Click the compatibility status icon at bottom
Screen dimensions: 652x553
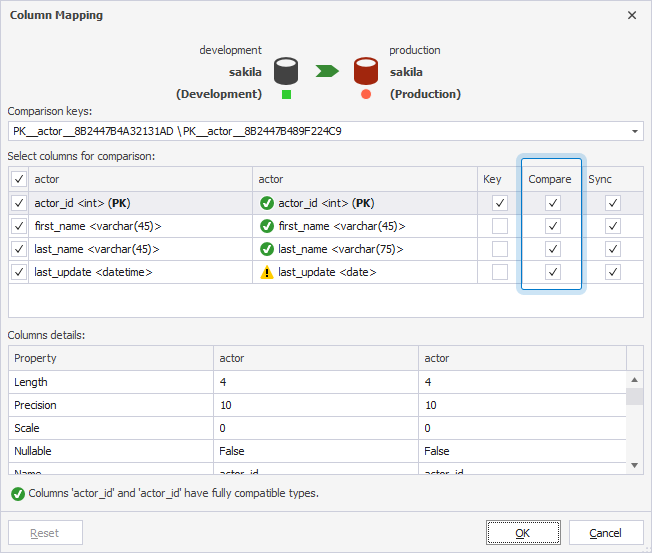click(18, 493)
